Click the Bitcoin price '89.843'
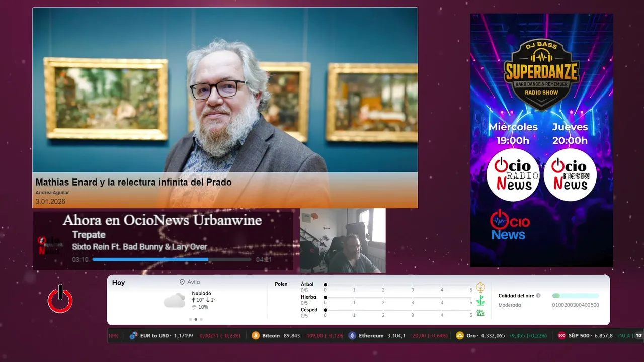 click(292, 335)
